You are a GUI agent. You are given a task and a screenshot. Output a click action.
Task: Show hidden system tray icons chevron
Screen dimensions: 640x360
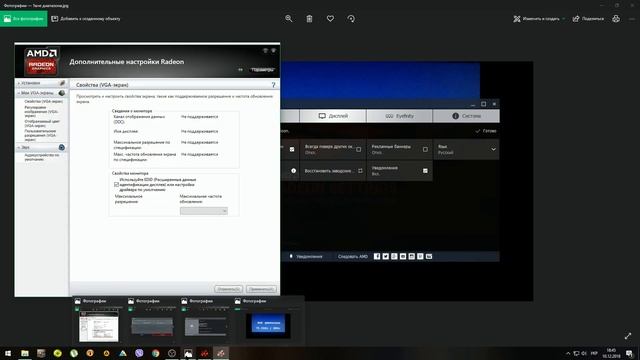(568, 353)
